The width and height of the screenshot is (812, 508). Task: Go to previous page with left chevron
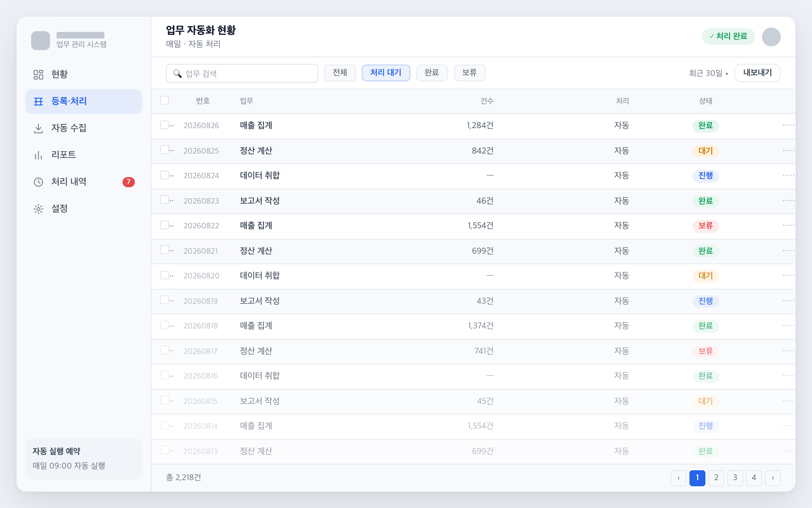pos(679,478)
